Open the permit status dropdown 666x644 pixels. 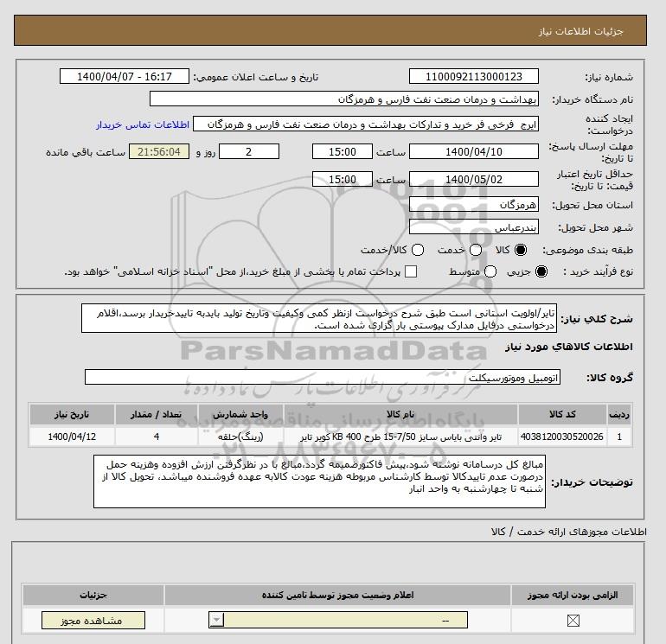(338, 620)
